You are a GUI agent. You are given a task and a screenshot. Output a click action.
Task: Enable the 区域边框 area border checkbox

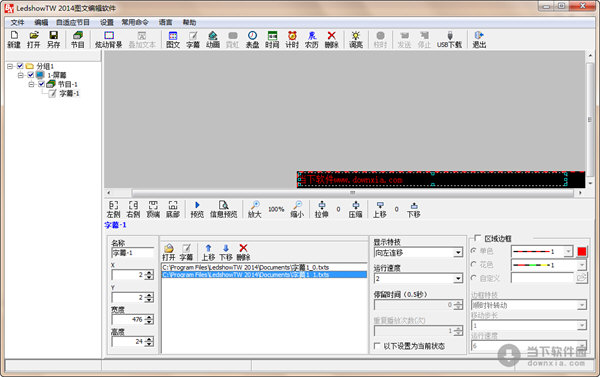478,238
